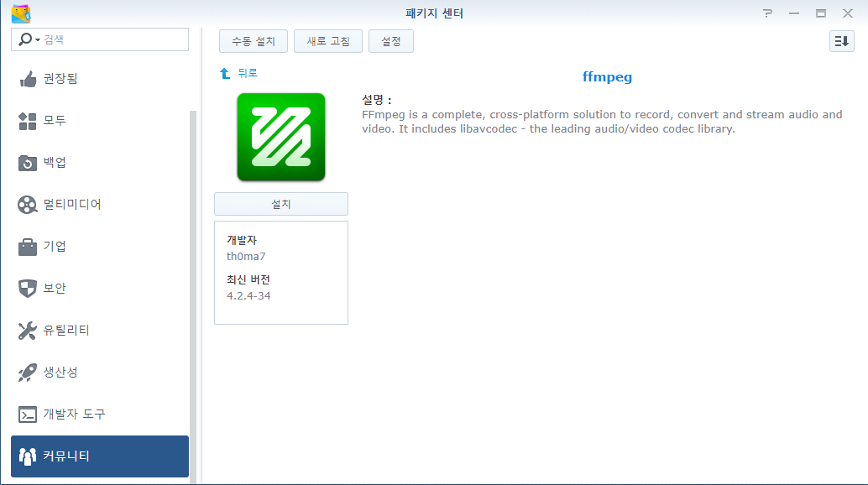Open the 보안 category
Image resolution: width=868 pixels, height=485 pixels.
[55, 288]
